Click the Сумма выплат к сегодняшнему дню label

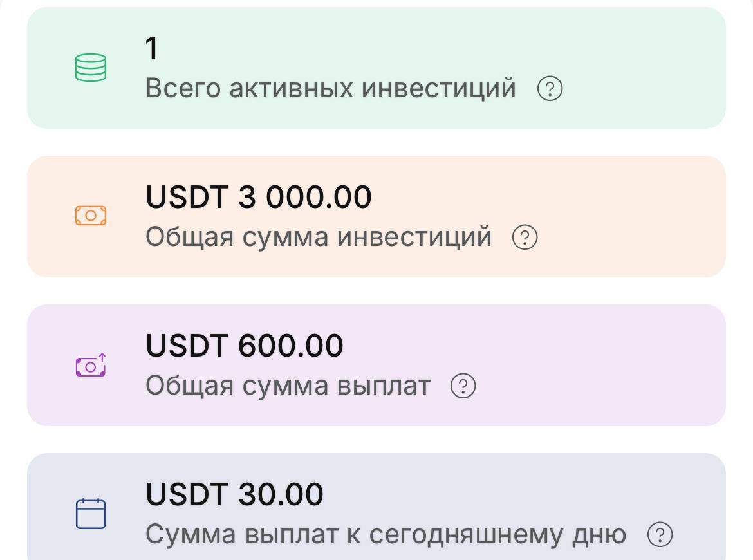pyautogui.click(x=386, y=535)
